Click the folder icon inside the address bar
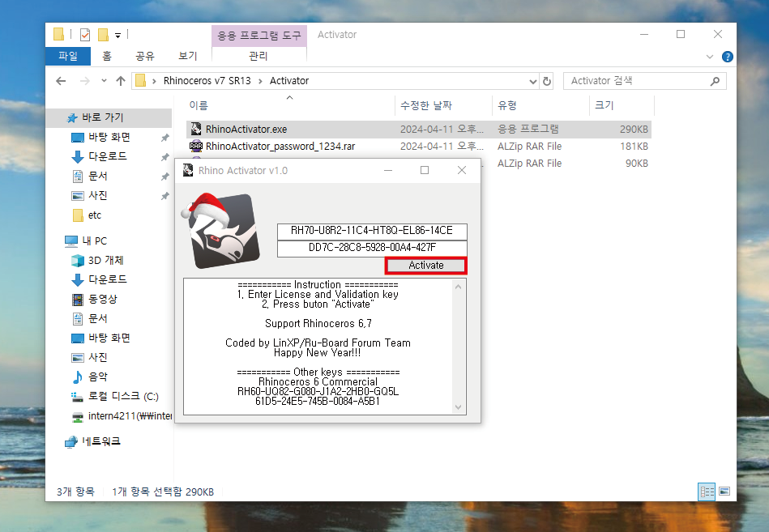 click(141, 80)
